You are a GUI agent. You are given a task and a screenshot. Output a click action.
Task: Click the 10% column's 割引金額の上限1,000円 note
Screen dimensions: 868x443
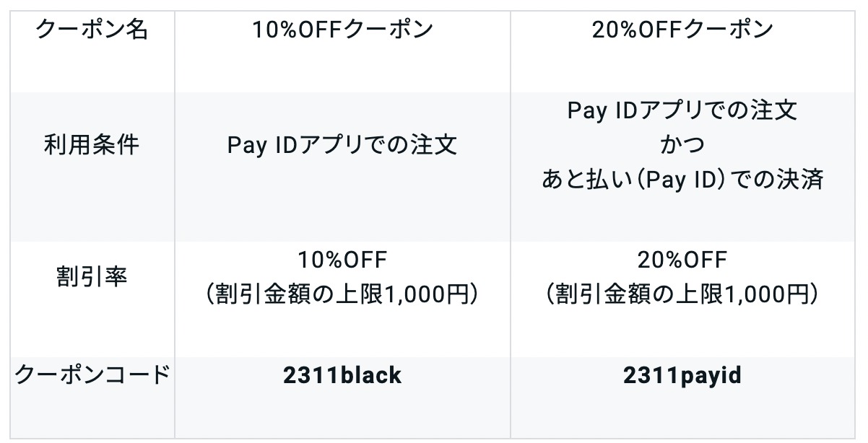pos(342,294)
